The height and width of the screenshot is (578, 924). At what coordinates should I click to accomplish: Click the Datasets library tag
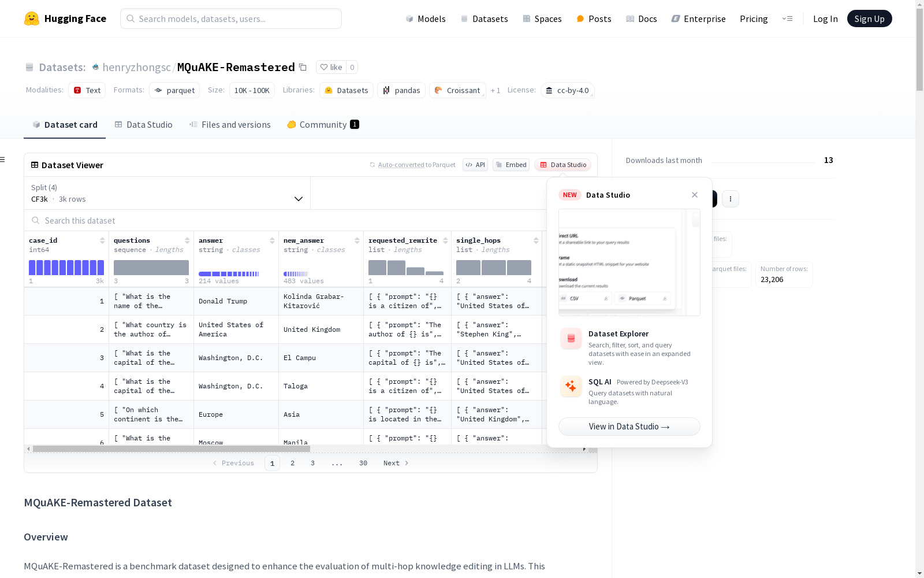(346, 90)
